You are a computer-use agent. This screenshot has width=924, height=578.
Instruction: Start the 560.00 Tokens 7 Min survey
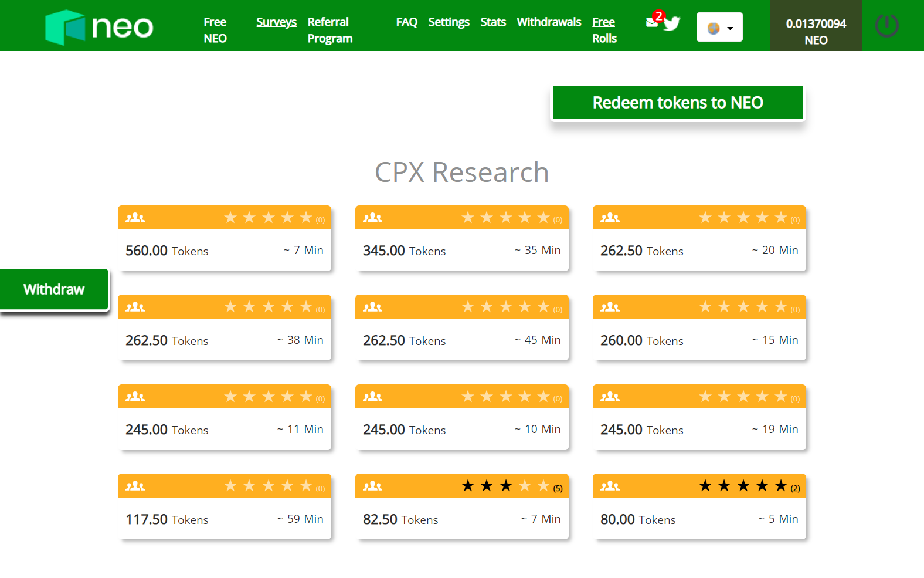(225, 238)
